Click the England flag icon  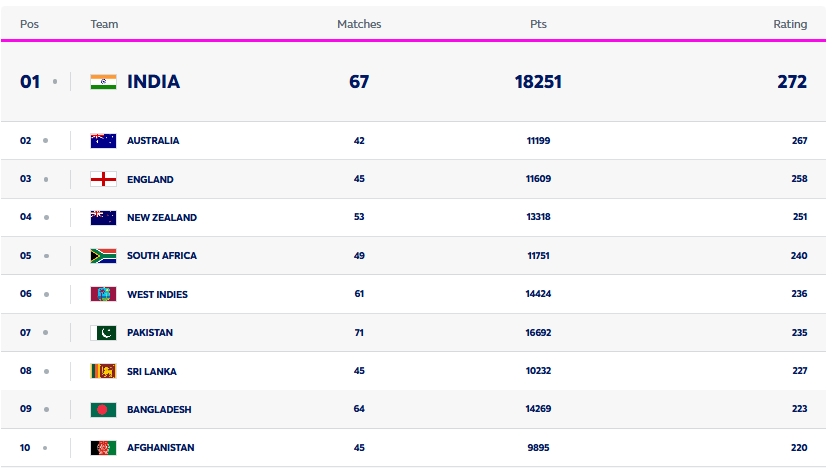pos(103,179)
